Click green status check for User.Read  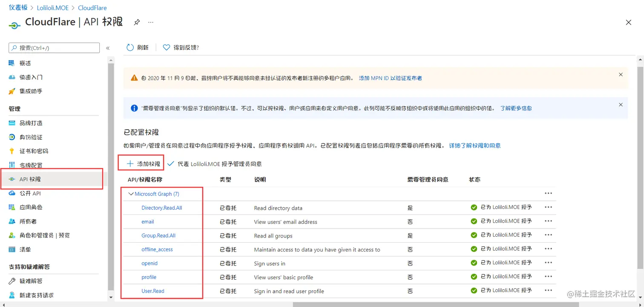pos(474,291)
